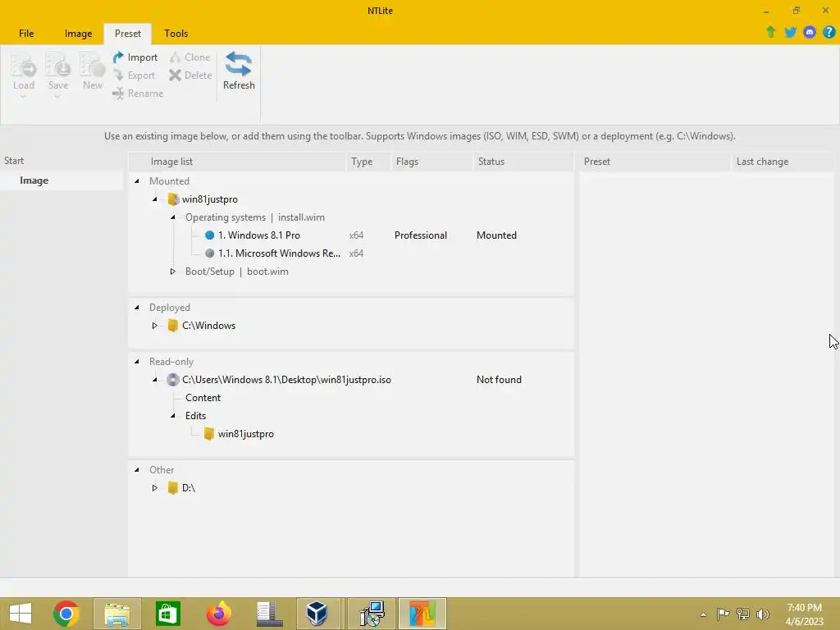Select the 1. Windows 8.1 Pro image
The width and height of the screenshot is (840, 630).
[x=258, y=235]
